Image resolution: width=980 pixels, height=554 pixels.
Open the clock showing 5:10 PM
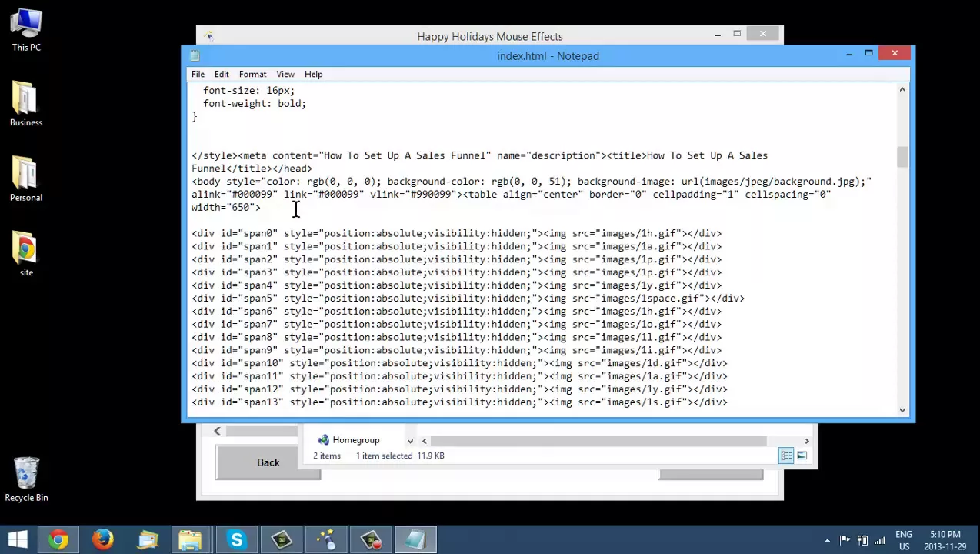coord(945,540)
